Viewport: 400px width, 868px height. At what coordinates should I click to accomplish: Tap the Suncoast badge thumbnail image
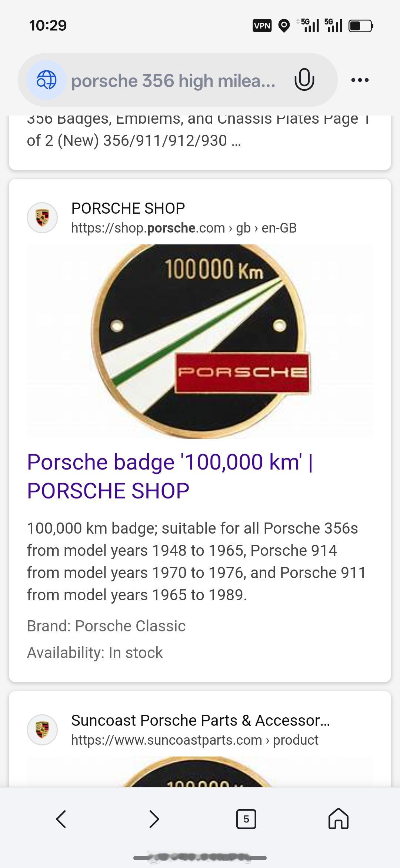(200, 772)
